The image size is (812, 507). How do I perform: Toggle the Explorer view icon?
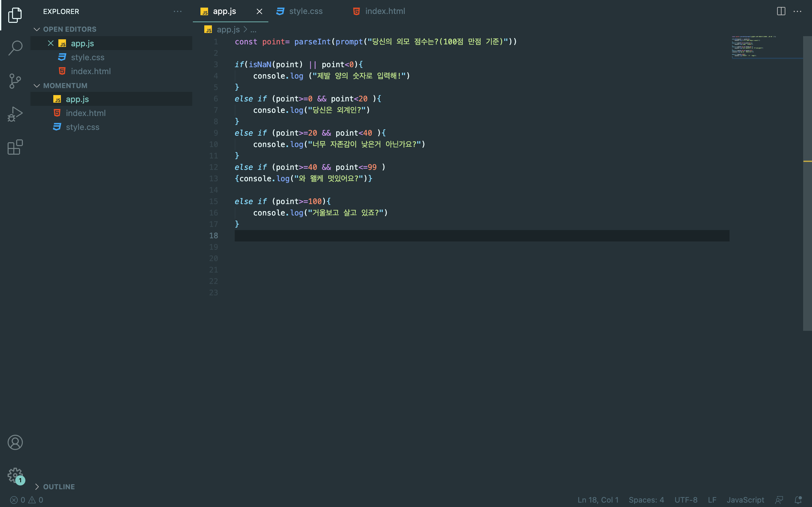point(15,15)
